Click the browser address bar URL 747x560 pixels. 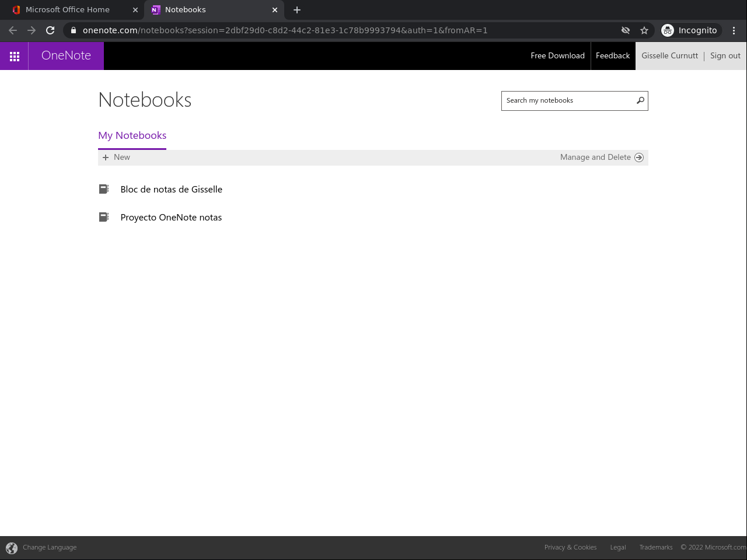point(285,30)
